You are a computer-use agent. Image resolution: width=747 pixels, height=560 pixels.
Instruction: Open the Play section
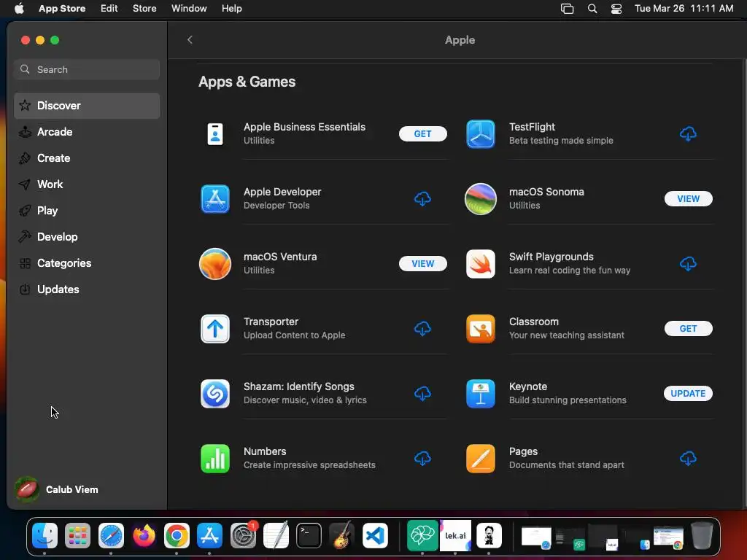[87, 210]
